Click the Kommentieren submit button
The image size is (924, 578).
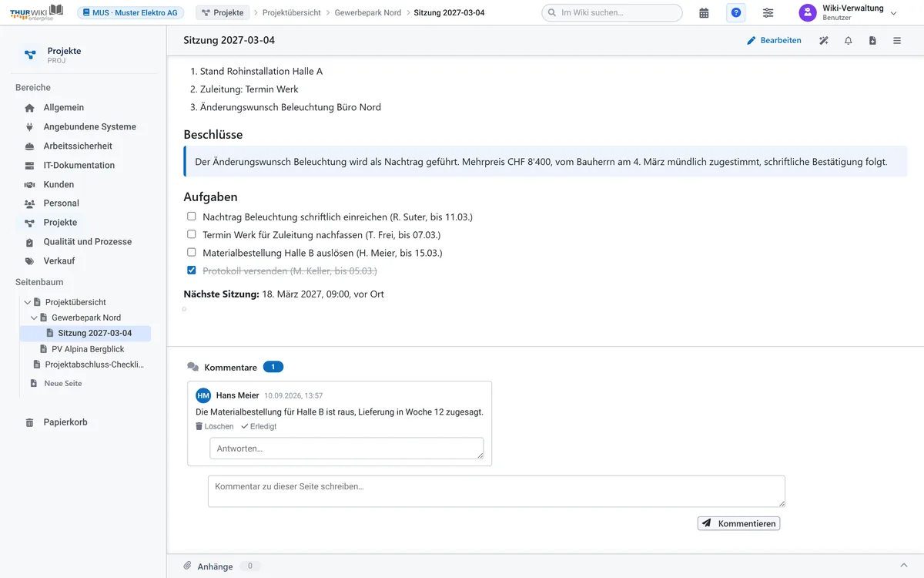point(738,523)
